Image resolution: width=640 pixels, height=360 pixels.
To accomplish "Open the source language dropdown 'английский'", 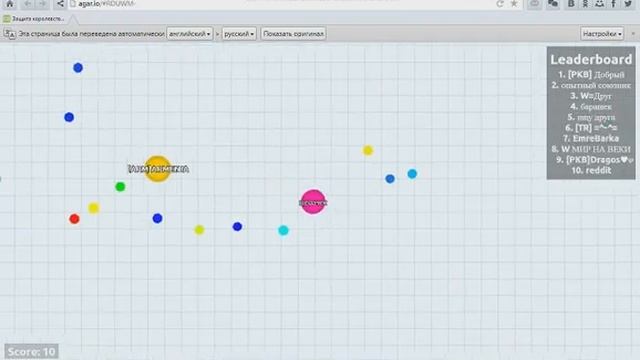I will pyautogui.click(x=189, y=34).
